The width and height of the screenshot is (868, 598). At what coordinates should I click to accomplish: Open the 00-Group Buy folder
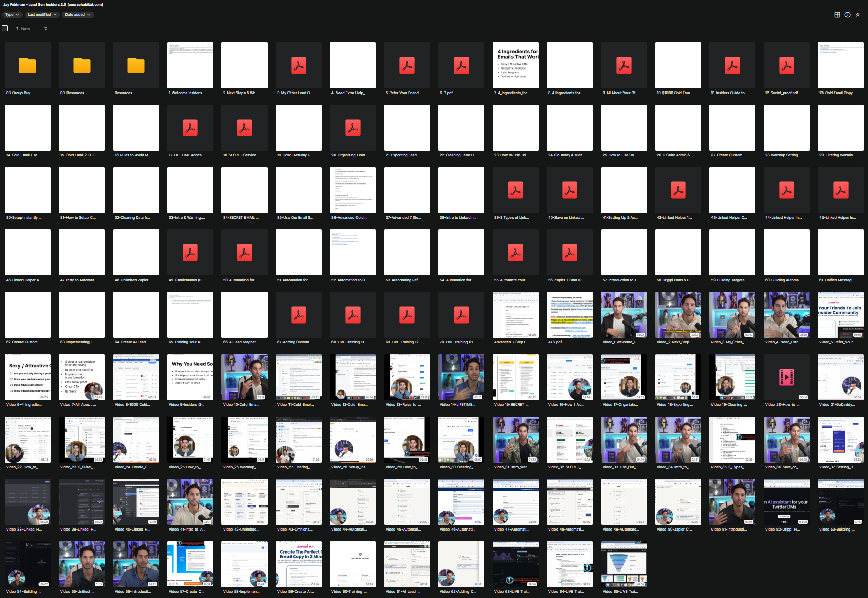[28, 65]
